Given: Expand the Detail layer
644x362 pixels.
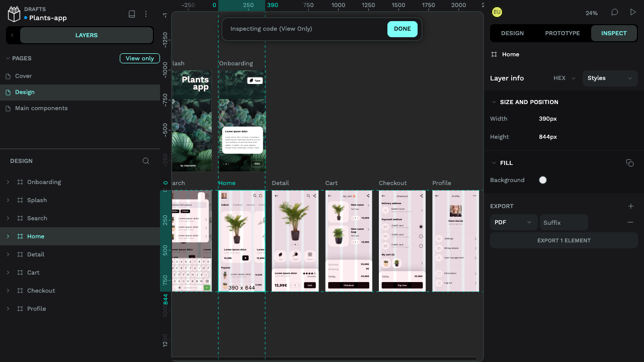Looking at the screenshot, I should click(x=8, y=254).
